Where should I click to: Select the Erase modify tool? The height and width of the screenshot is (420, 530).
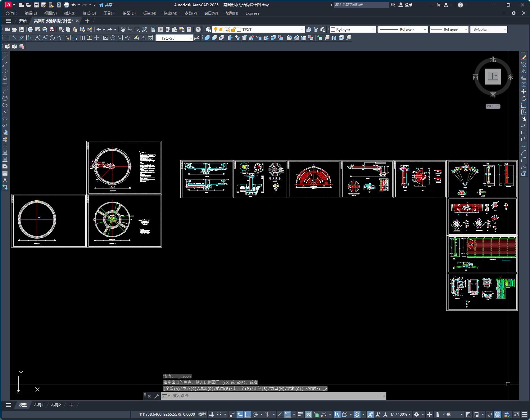pos(524,57)
